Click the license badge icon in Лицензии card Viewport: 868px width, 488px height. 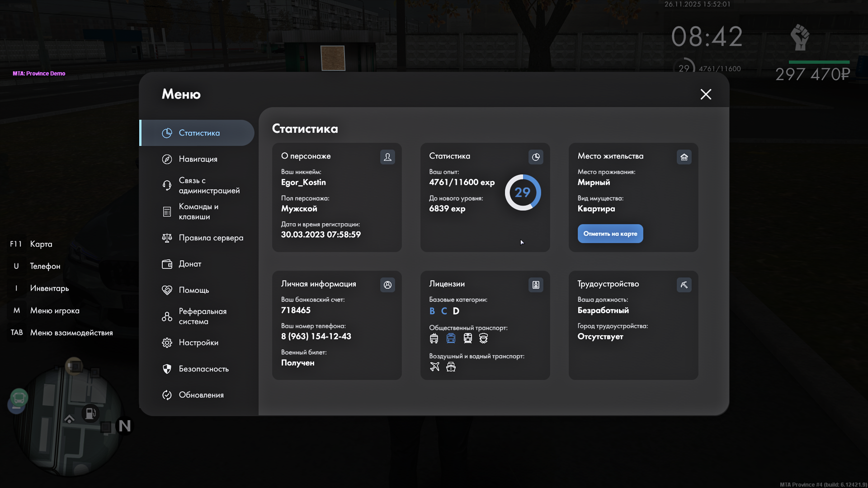point(536,285)
